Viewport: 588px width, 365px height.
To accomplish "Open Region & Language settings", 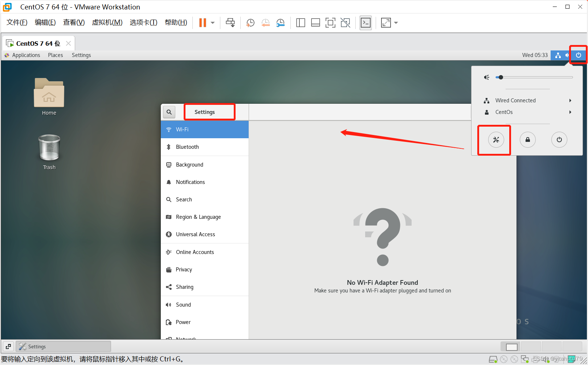I will click(x=205, y=217).
